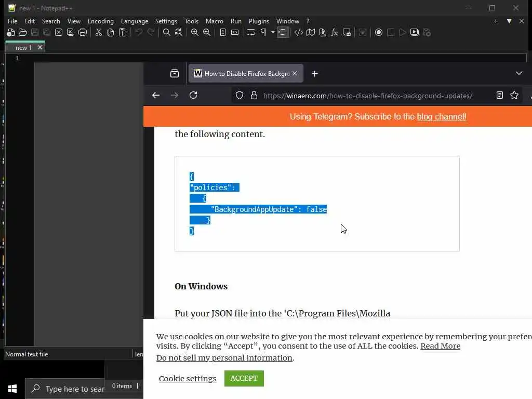The width and height of the screenshot is (532, 399).
Task: Create a new file in Notepad++ toolbar
Action: point(10,33)
